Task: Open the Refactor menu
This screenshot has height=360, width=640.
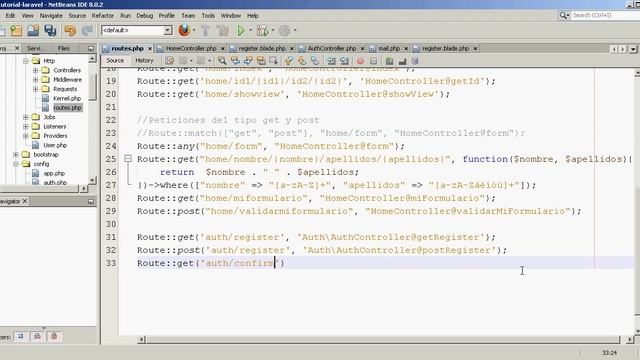Action: click(102, 16)
